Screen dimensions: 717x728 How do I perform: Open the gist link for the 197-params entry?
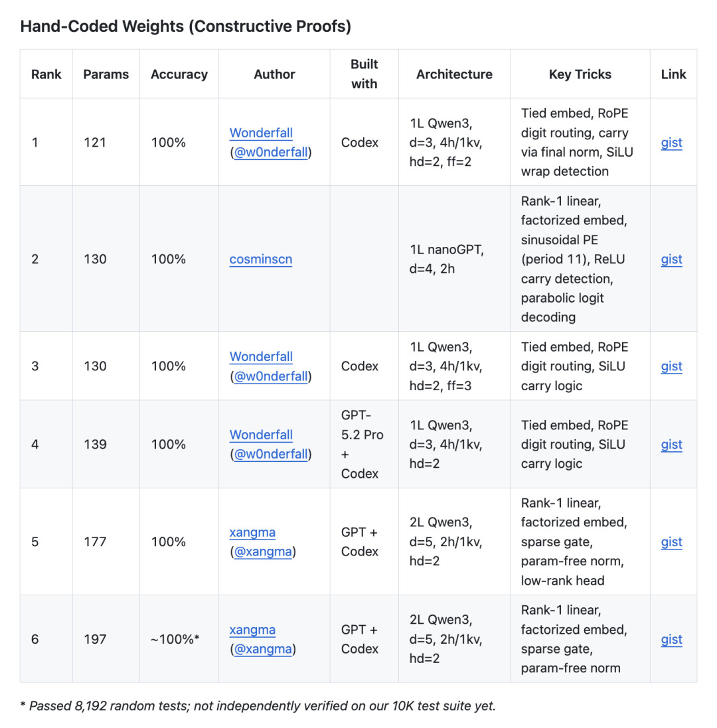[671, 639]
